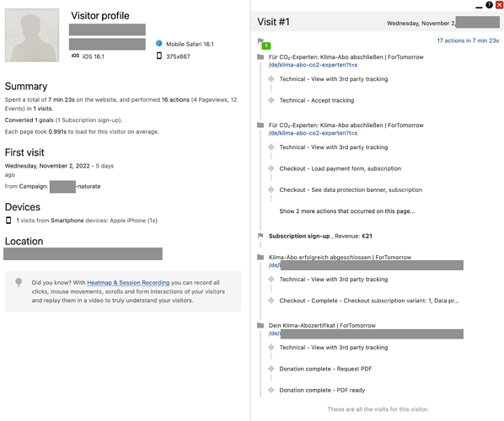Open first /de/klima-abo-co2-experten?t=x URL
Screen dimensions: 504x421
coord(313,65)
